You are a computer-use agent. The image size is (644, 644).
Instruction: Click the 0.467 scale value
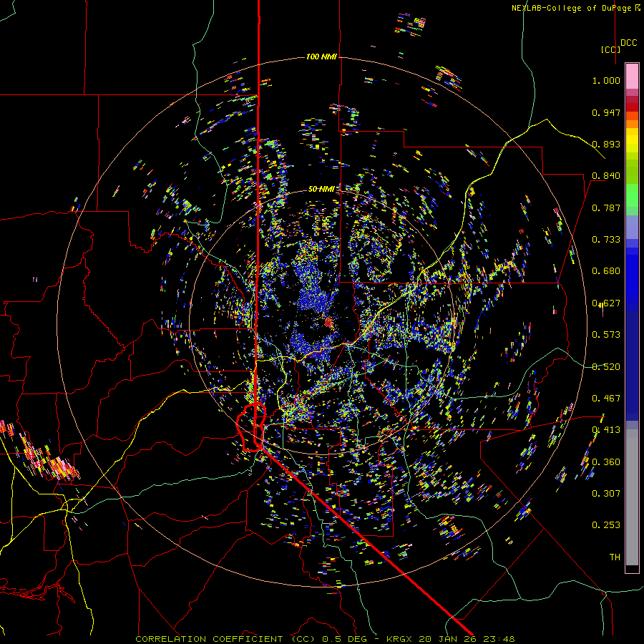pos(606,399)
